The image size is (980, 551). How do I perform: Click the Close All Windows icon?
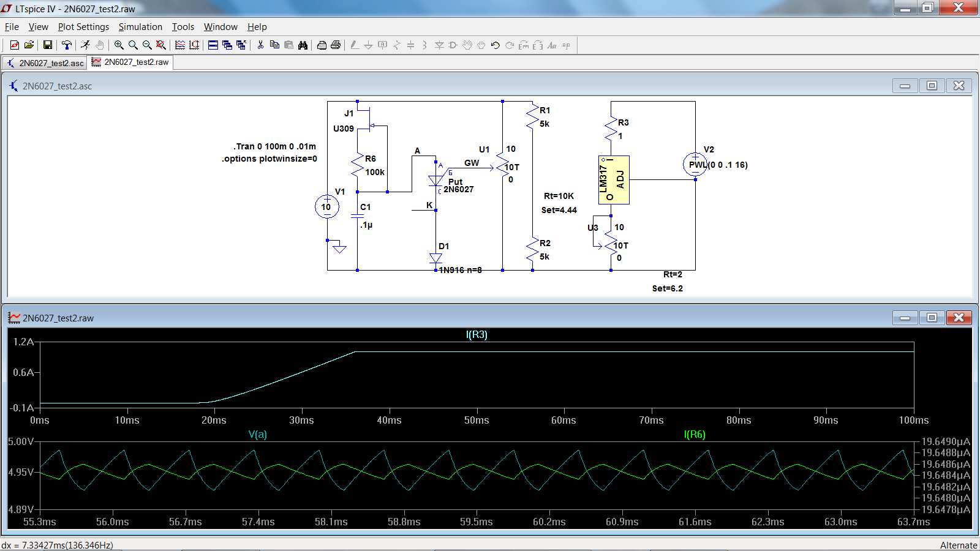tap(241, 45)
